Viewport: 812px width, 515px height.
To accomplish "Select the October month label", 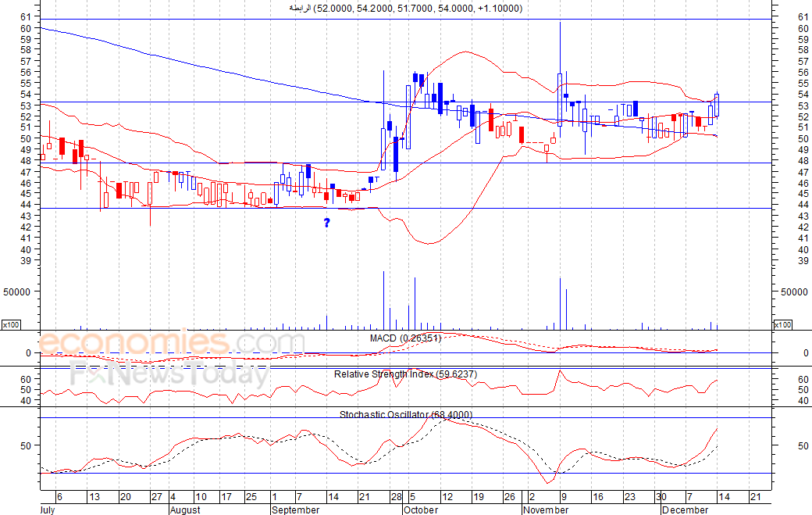I will coord(421,510).
